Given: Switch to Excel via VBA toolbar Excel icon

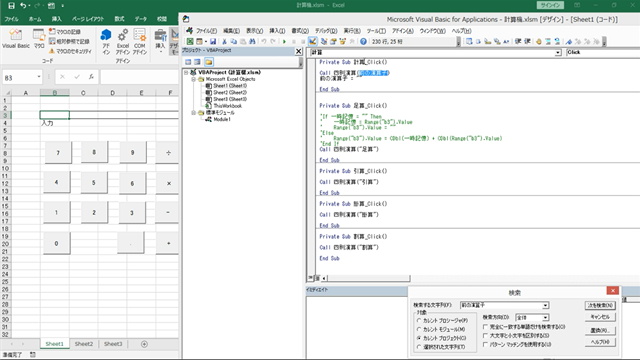Looking at the screenshot, I should point(190,41).
